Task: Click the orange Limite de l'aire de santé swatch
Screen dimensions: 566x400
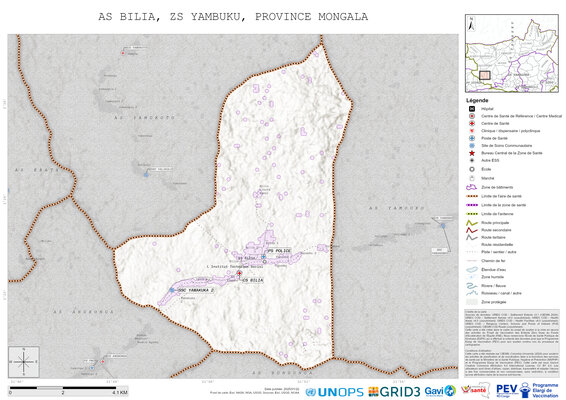Action: pos(472,196)
